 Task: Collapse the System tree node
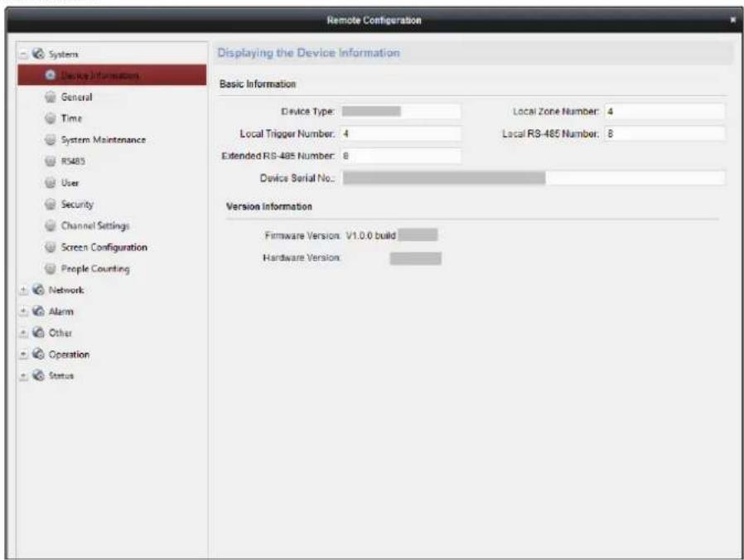click(x=24, y=54)
